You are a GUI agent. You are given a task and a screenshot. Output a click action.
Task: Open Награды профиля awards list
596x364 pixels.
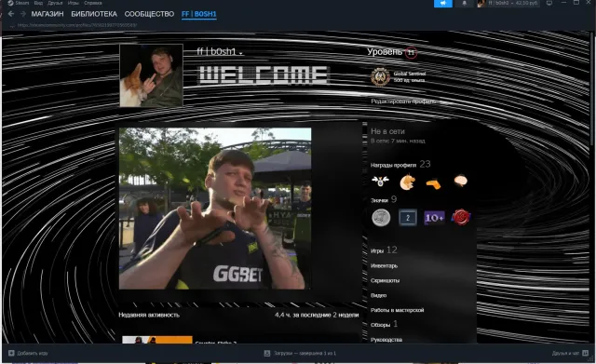pos(400,164)
